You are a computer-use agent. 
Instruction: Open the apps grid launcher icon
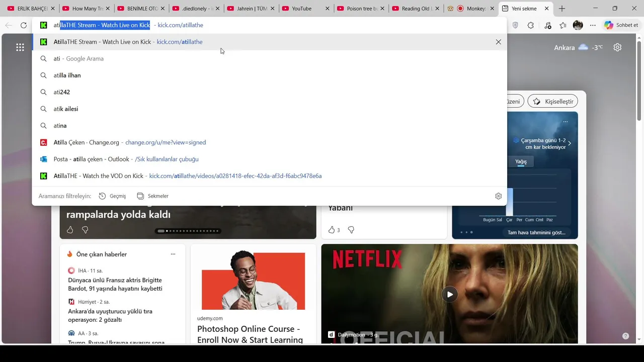point(20,47)
